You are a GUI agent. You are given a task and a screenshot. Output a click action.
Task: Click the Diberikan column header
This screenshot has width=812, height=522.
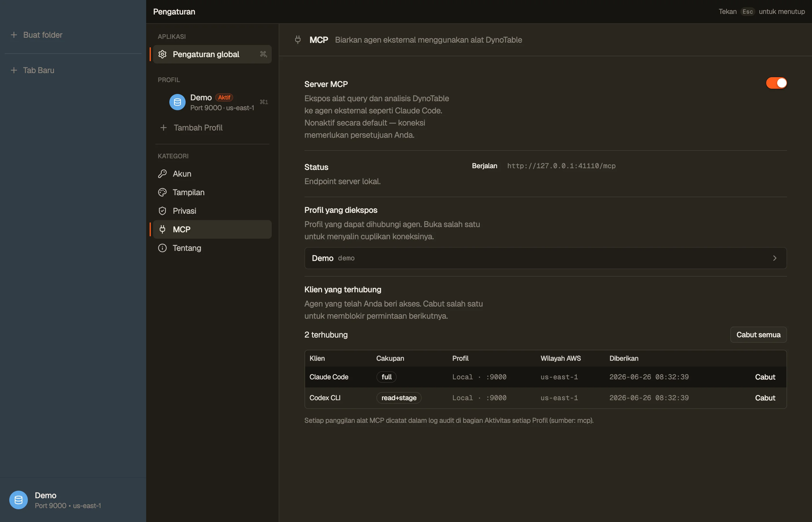(x=623, y=358)
